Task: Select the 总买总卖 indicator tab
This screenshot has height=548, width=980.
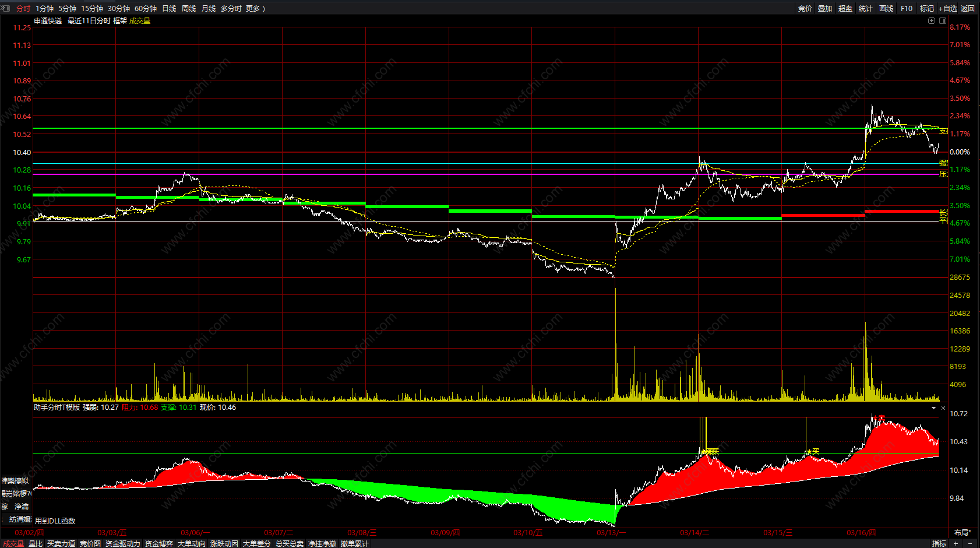Action: [290, 544]
